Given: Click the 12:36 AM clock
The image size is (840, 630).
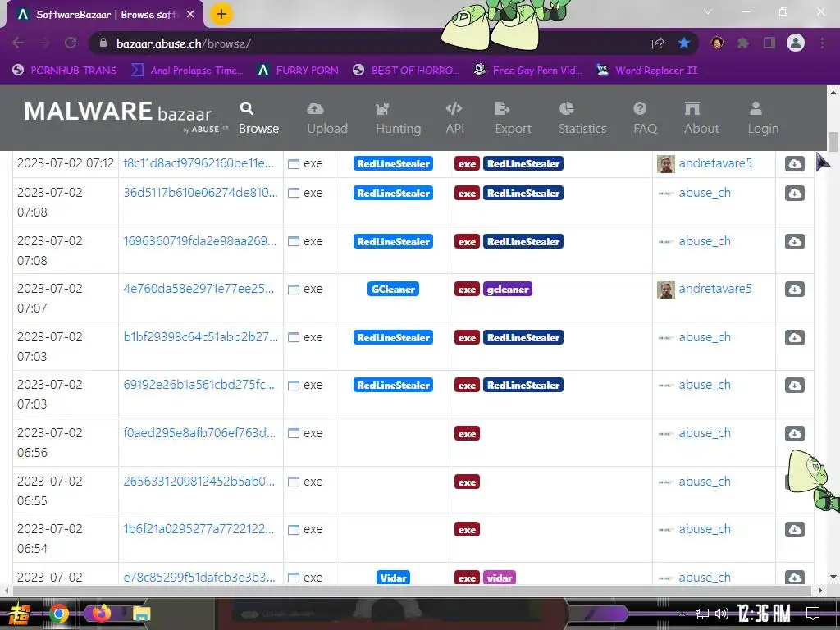Looking at the screenshot, I should coord(764,614).
